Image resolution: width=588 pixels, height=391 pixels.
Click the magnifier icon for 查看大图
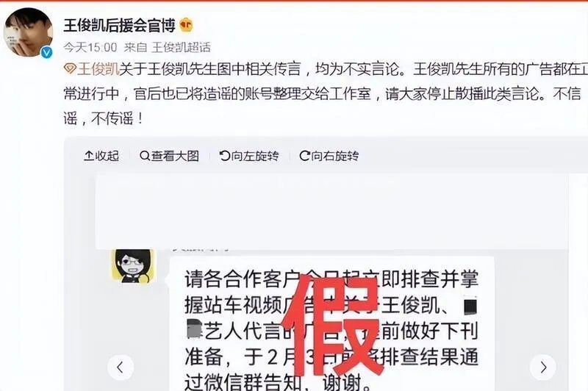click(x=144, y=156)
